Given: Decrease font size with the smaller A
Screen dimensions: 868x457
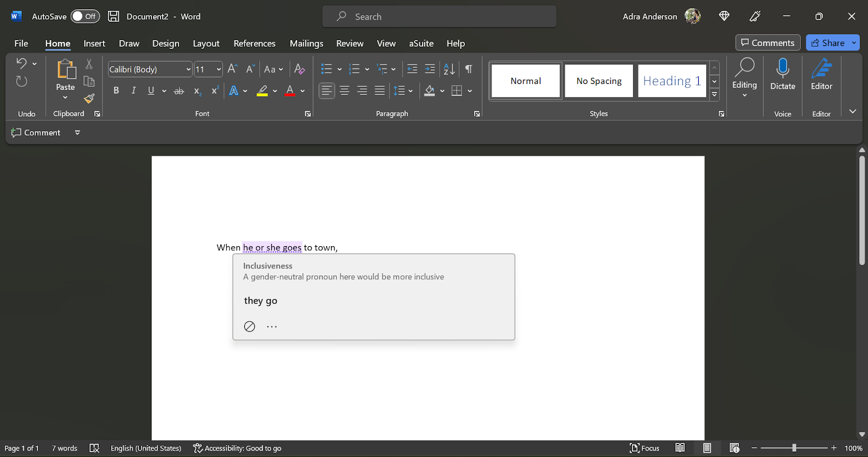Looking at the screenshot, I should coord(250,69).
